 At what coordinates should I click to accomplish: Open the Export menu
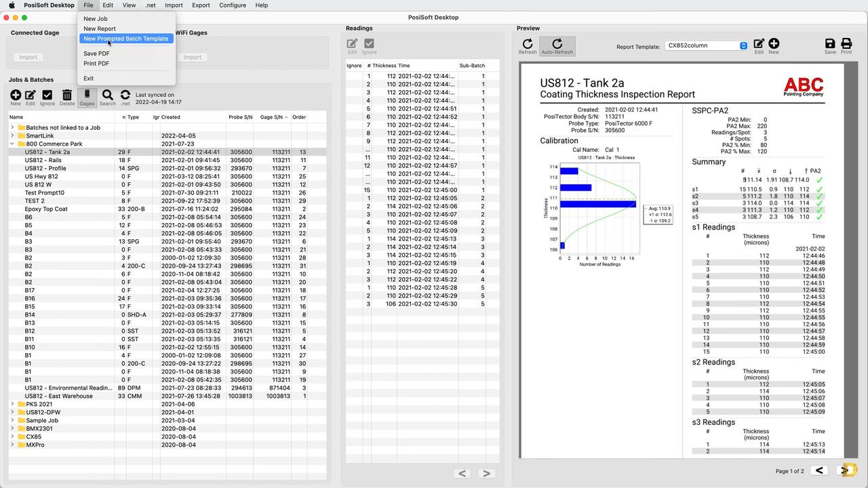point(201,5)
